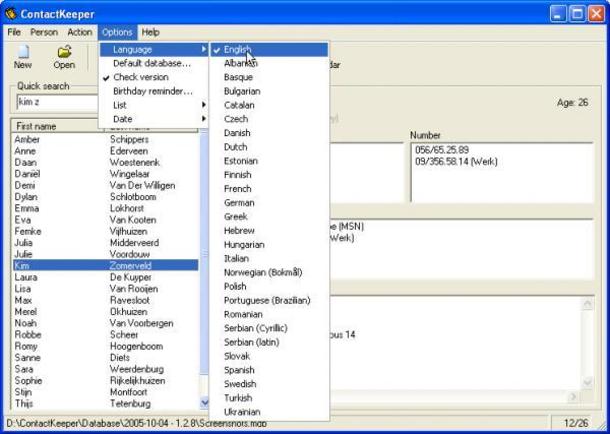The width and height of the screenshot is (610, 434).
Task: Select contact Daan Woestenenk
Action: click(106, 162)
